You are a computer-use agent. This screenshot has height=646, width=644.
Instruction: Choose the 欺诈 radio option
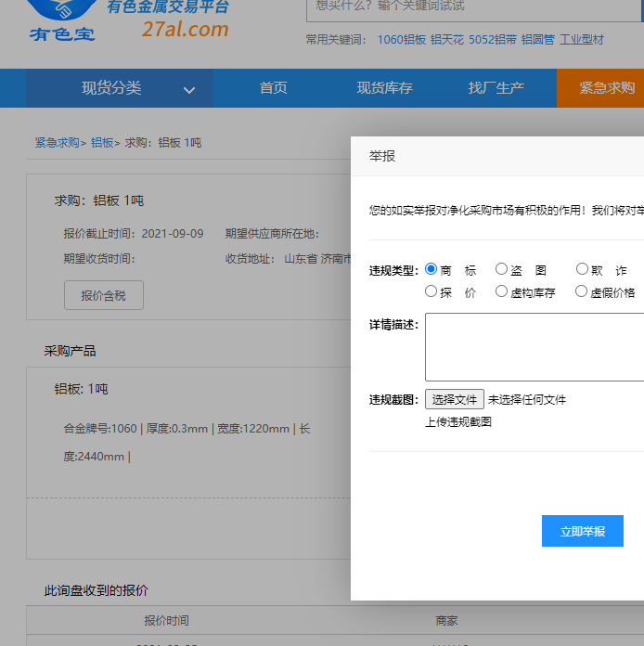(582, 270)
